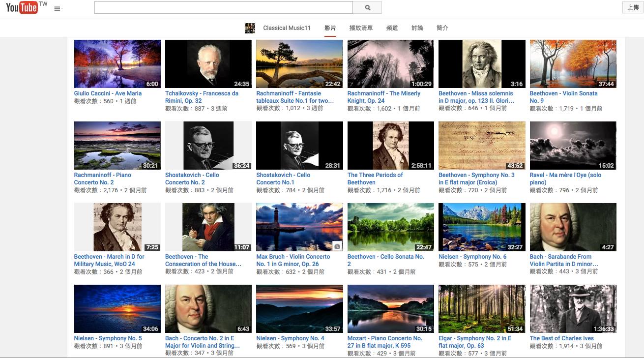Click the Classical Music11 channel avatar
The width and height of the screenshot is (644, 358).
[x=250, y=28]
